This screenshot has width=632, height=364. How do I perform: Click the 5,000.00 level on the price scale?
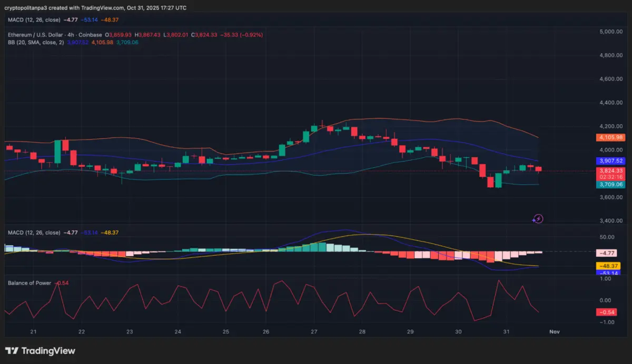tap(611, 32)
